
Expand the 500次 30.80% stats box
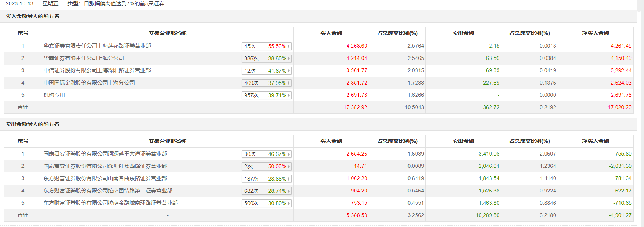pos(267,203)
